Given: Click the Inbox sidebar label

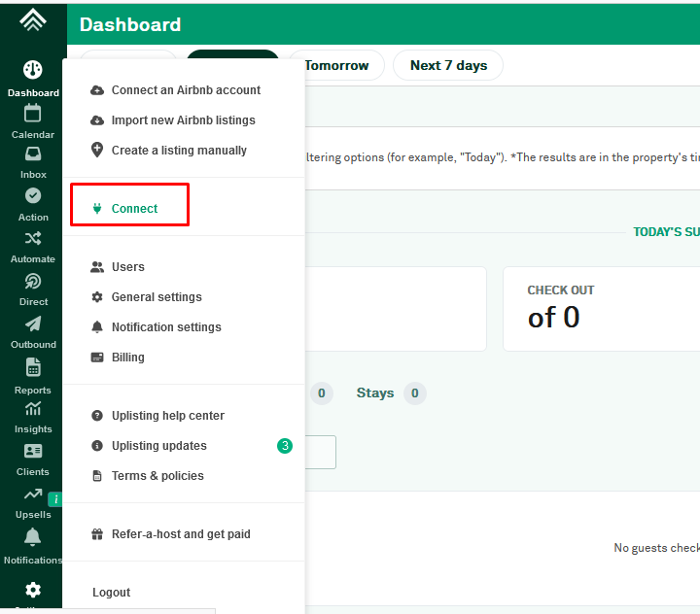Looking at the screenshot, I should [x=33, y=175].
